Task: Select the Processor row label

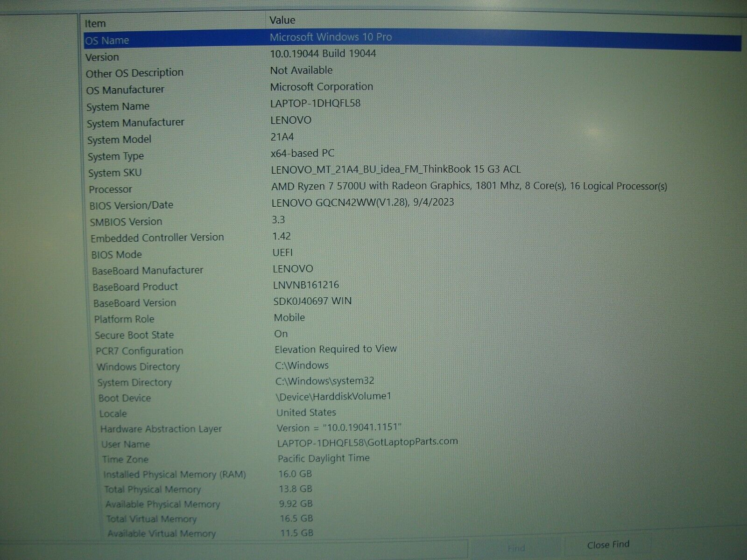Action: point(111,189)
